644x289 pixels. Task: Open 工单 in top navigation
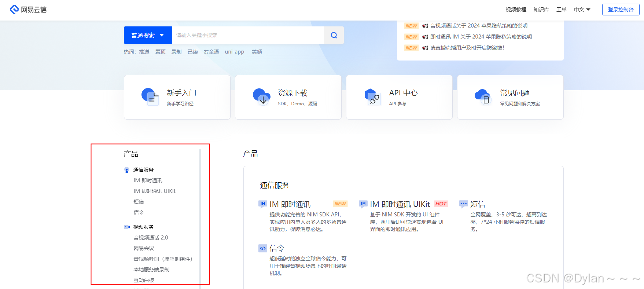pyautogui.click(x=561, y=10)
